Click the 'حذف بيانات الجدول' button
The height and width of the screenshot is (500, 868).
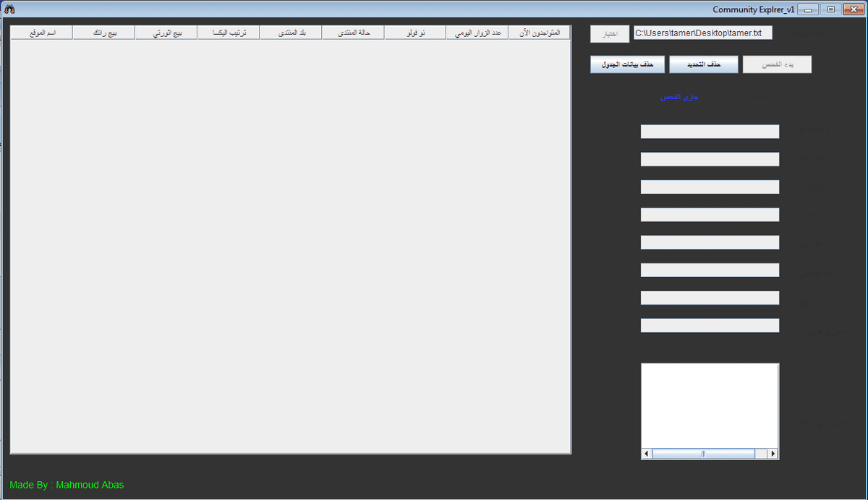(x=627, y=64)
